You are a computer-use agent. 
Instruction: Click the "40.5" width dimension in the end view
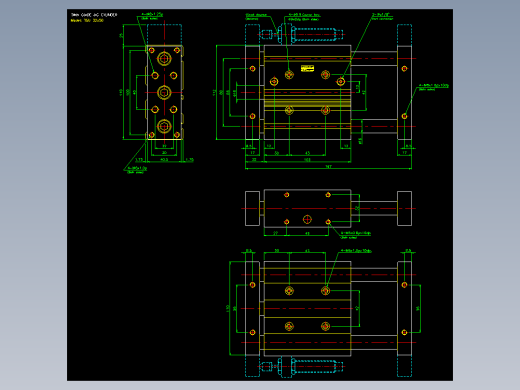tap(164, 160)
